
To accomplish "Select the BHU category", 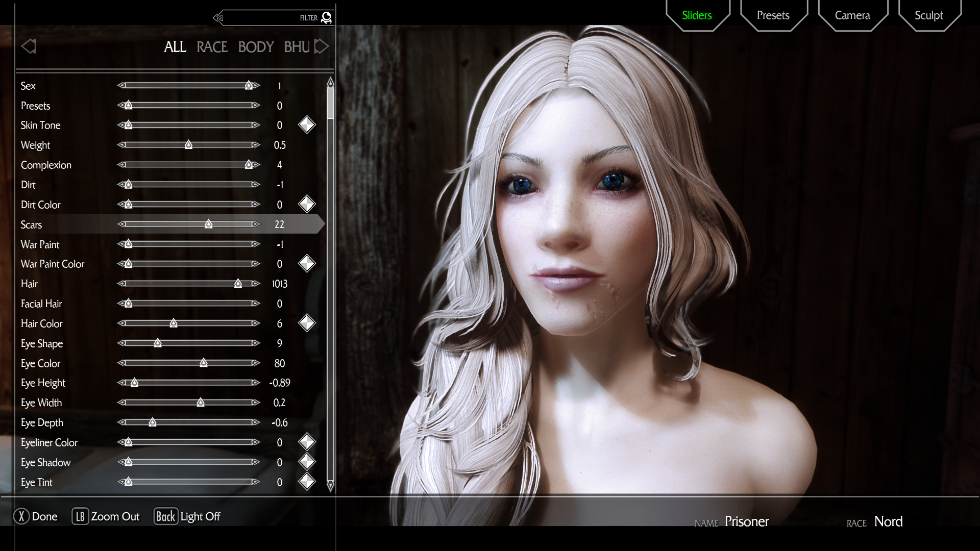I will [x=297, y=47].
